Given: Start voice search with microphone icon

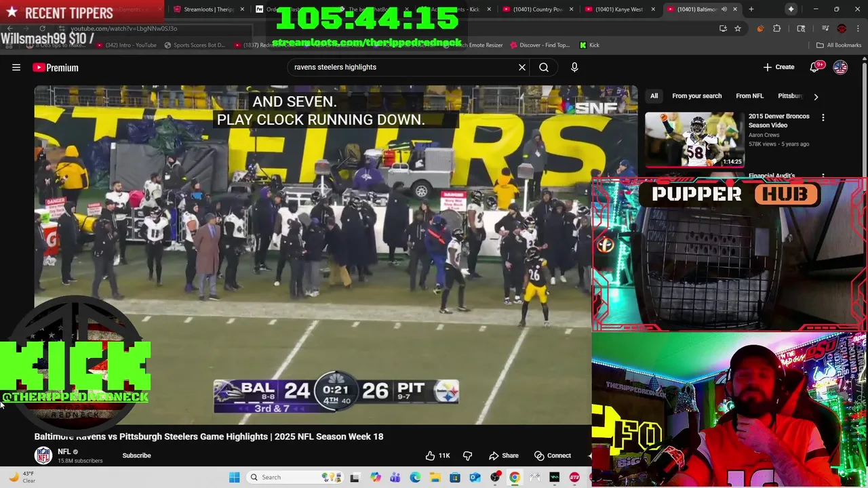Looking at the screenshot, I should 574,67.
